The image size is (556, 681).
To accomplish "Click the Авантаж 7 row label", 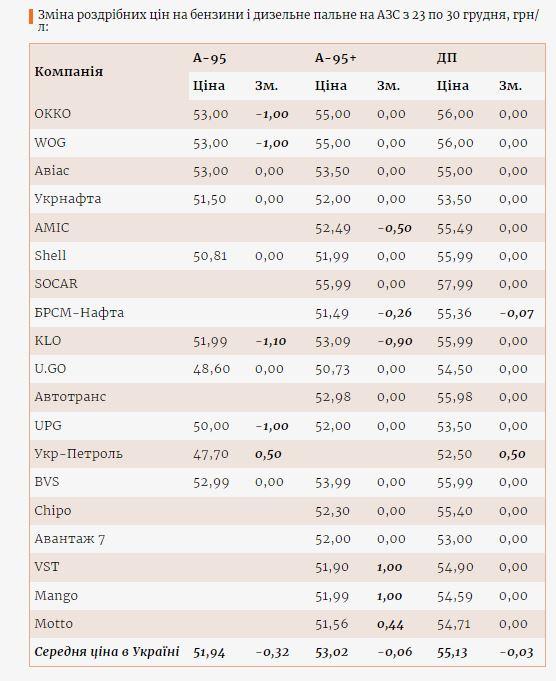I will coord(70,539).
